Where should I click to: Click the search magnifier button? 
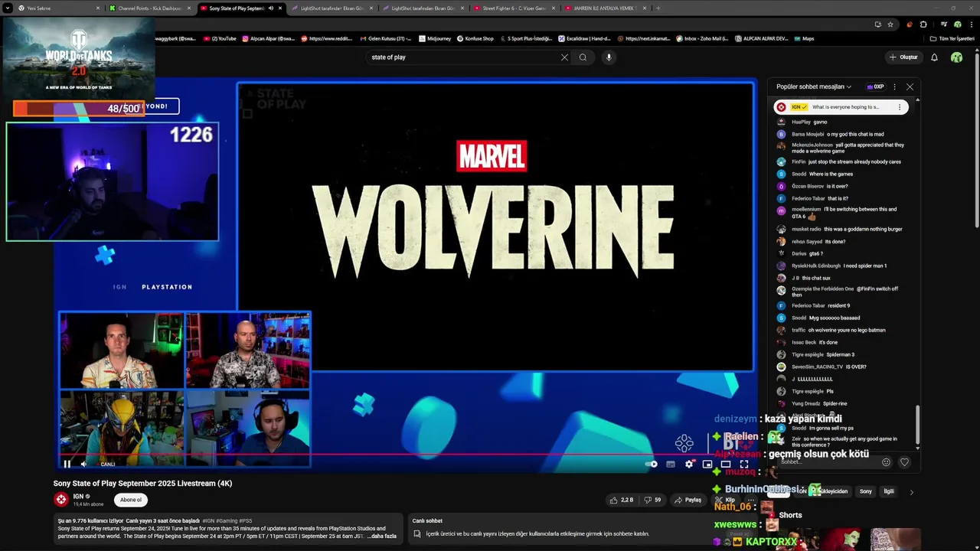point(583,57)
